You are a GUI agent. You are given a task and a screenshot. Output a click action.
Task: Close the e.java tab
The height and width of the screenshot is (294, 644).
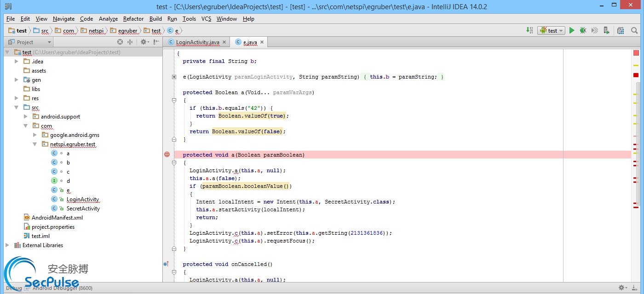[262, 42]
